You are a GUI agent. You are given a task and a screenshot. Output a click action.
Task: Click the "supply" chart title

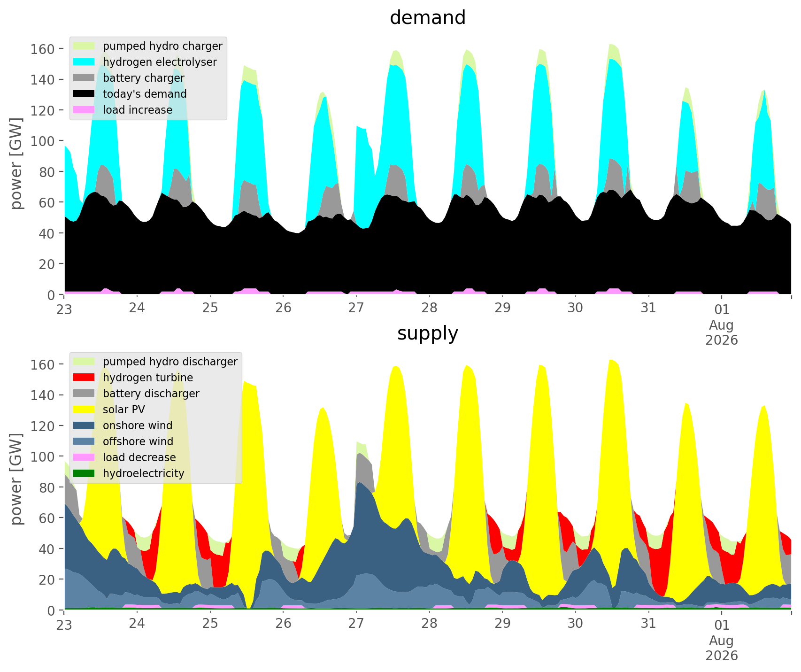coord(428,333)
